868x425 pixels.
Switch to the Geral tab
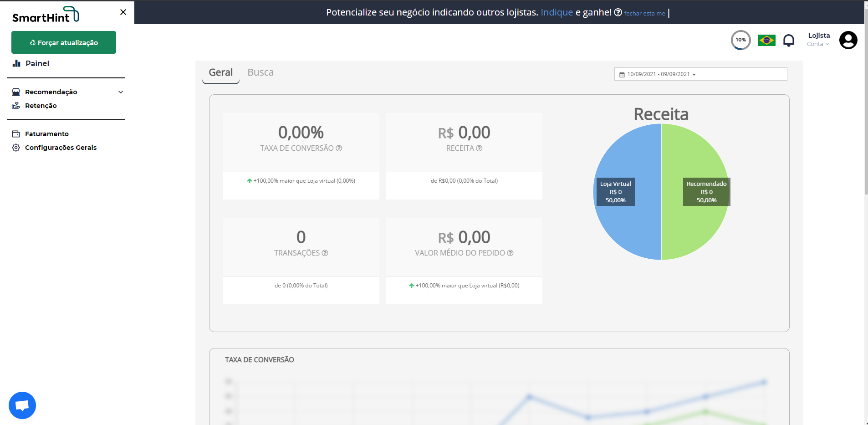click(x=221, y=72)
